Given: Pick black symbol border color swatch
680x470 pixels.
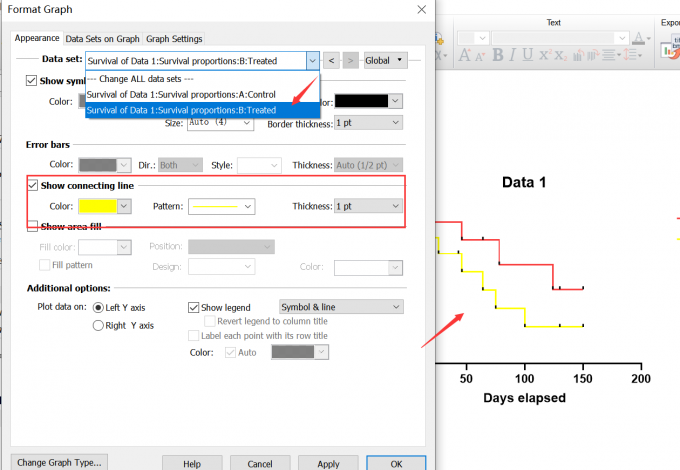Looking at the screenshot, I should pyautogui.click(x=361, y=101).
